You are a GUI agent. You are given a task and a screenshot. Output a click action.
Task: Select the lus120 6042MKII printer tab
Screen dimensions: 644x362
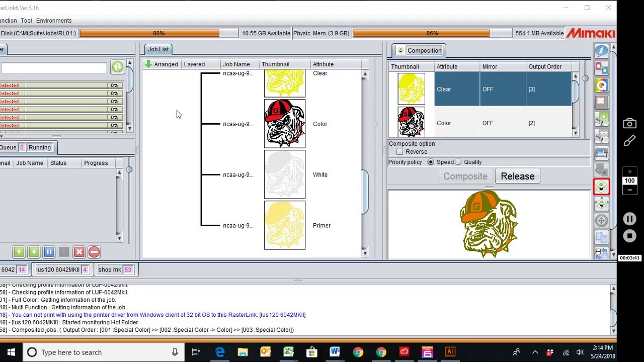coord(61,269)
